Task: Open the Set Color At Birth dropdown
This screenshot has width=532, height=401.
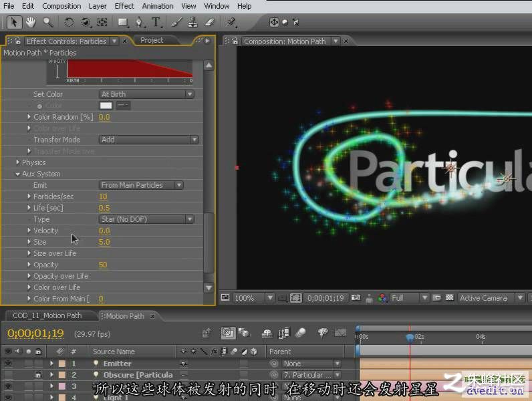Action: [x=146, y=94]
